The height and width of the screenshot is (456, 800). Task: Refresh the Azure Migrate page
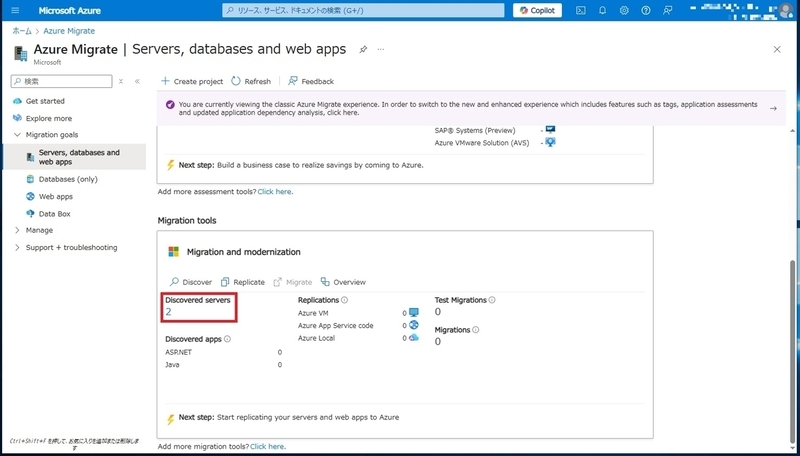[251, 81]
